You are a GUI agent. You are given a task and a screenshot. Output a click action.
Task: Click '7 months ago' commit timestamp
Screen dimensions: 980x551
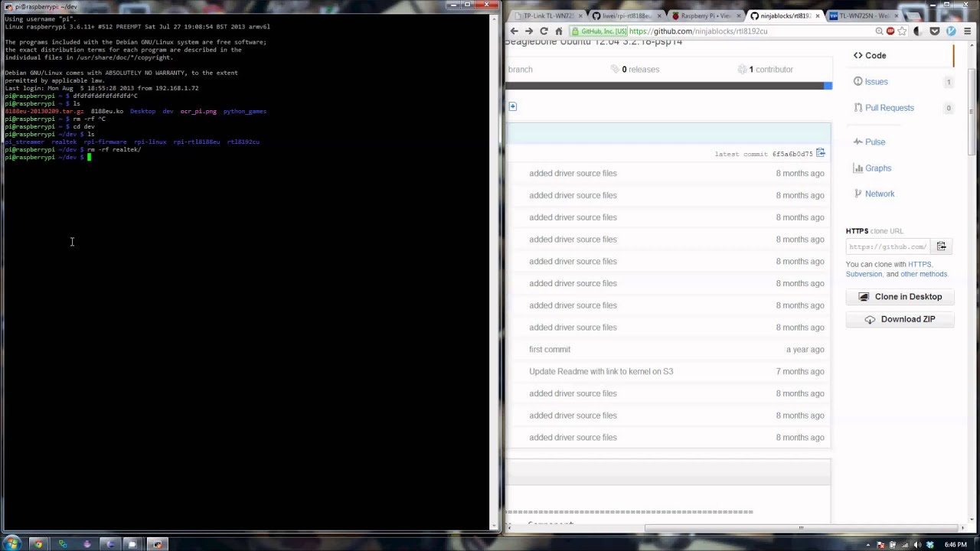coord(800,372)
